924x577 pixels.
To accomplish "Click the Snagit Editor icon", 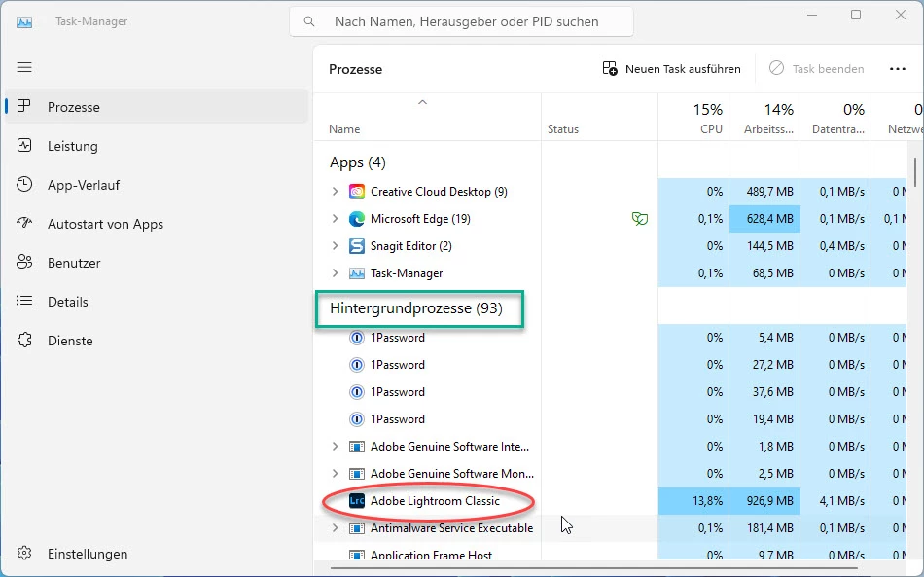I will tap(357, 246).
